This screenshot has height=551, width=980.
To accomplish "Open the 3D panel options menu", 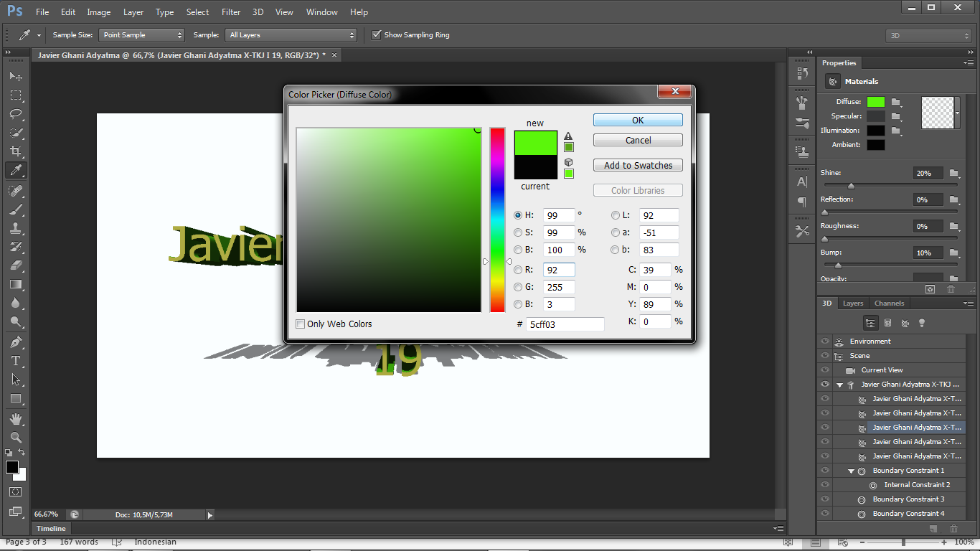I will click(x=969, y=303).
